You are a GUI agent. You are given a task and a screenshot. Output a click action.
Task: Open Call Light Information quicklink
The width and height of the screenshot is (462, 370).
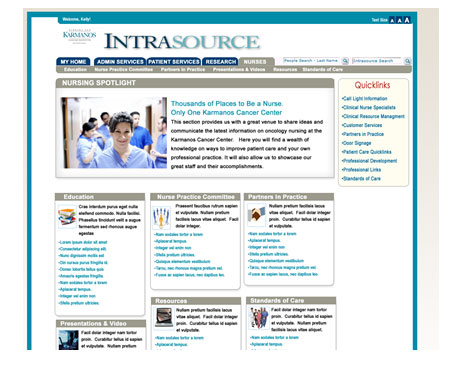tap(364, 99)
